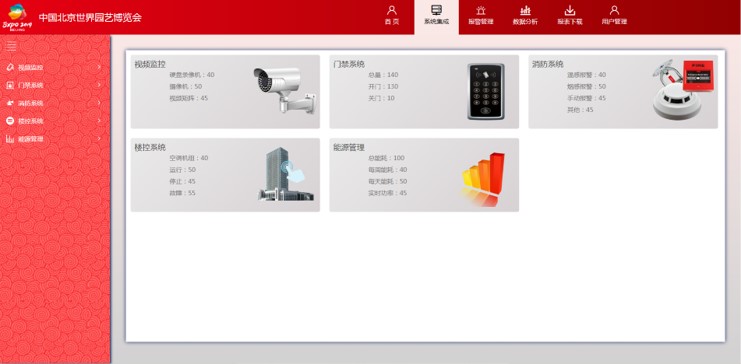Expand the 门禁系统 sidebar chevron
The width and height of the screenshot is (741, 364).
point(99,85)
